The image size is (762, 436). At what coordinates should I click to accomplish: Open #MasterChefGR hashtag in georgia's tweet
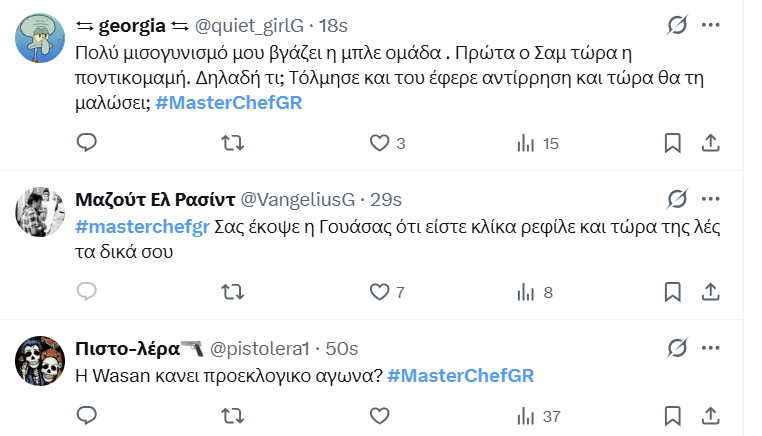229,103
